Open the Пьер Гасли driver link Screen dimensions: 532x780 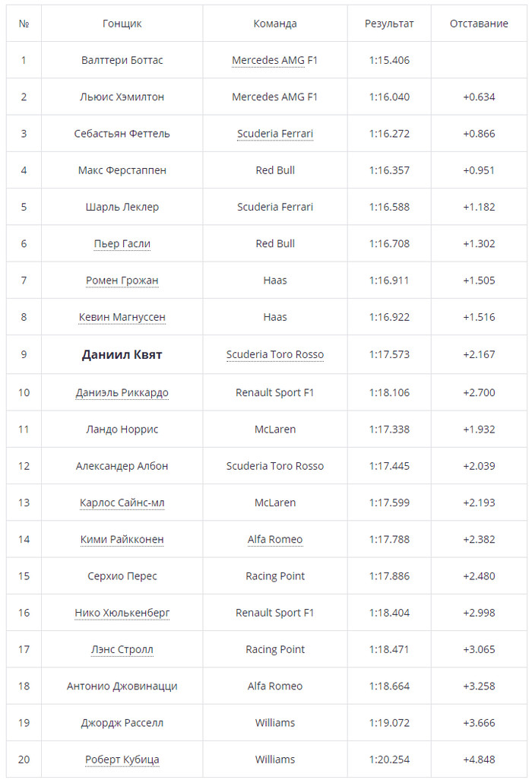[122, 244]
